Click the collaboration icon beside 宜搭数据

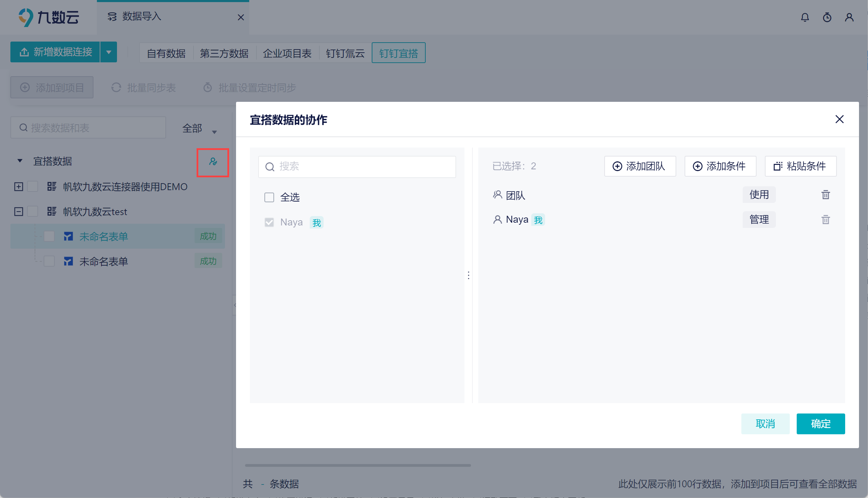213,162
